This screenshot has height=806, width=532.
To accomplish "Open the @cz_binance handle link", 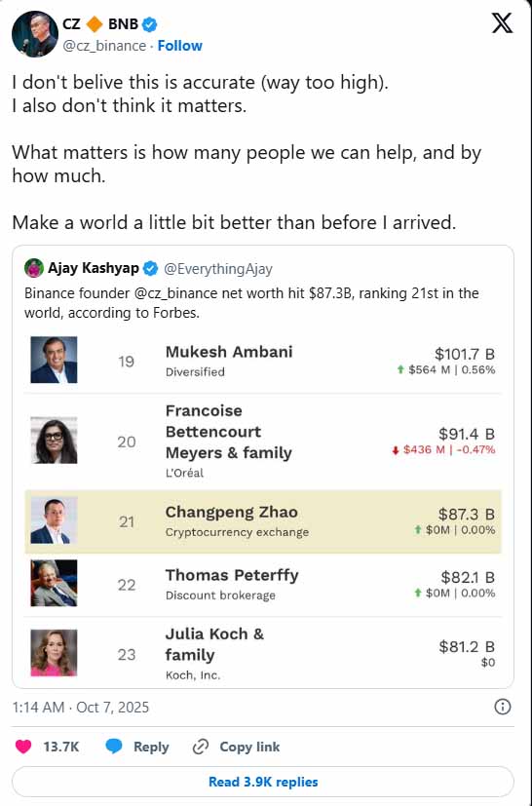I will click(x=104, y=46).
